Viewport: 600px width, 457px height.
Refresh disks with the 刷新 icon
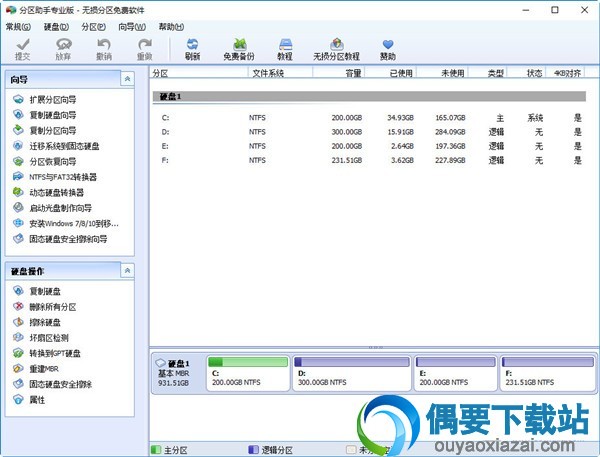(192, 49)
